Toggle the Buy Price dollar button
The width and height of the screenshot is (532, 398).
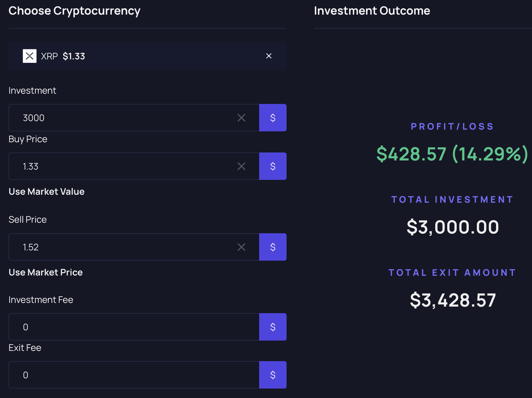pyautogui.click(x=273, y=166)
